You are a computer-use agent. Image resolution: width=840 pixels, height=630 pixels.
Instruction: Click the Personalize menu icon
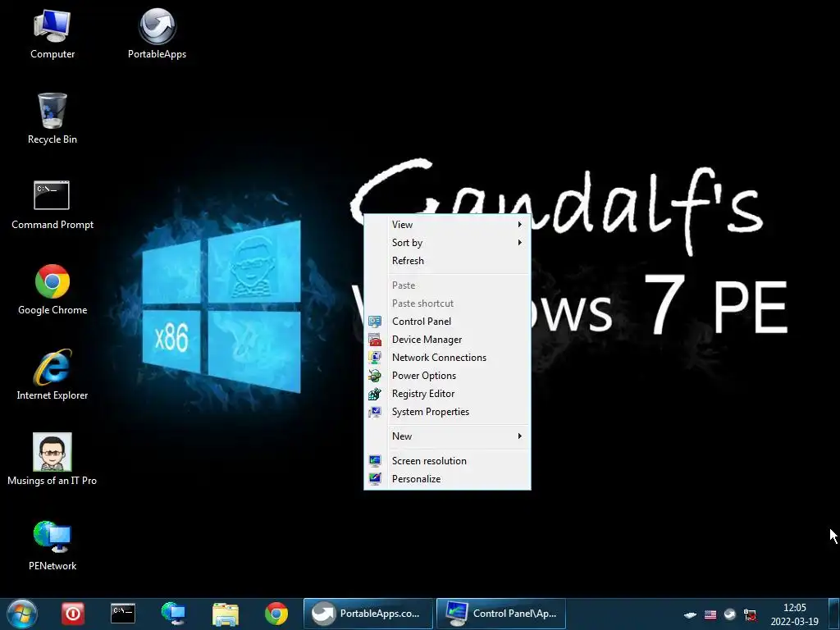coord(375,479)
